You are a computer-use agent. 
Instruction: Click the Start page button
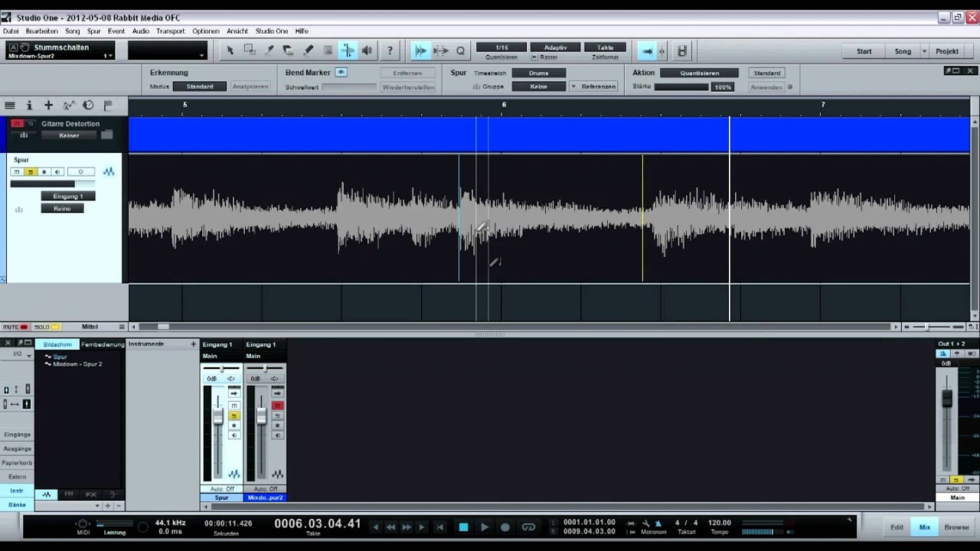tap(864, 51)
